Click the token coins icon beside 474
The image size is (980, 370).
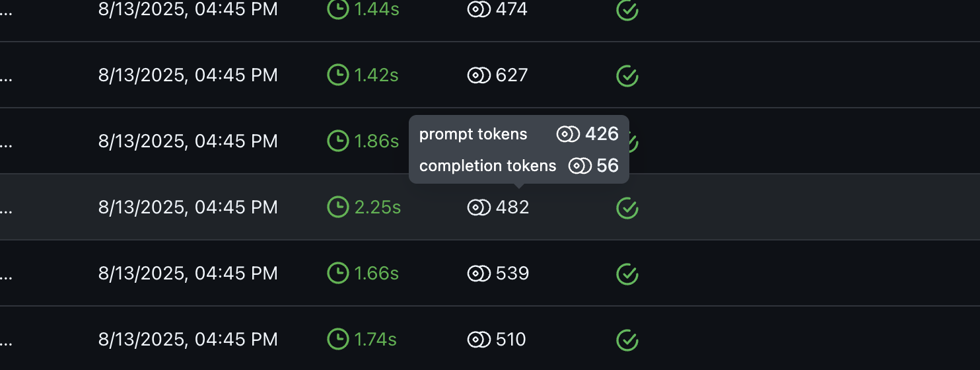(479, 9)
